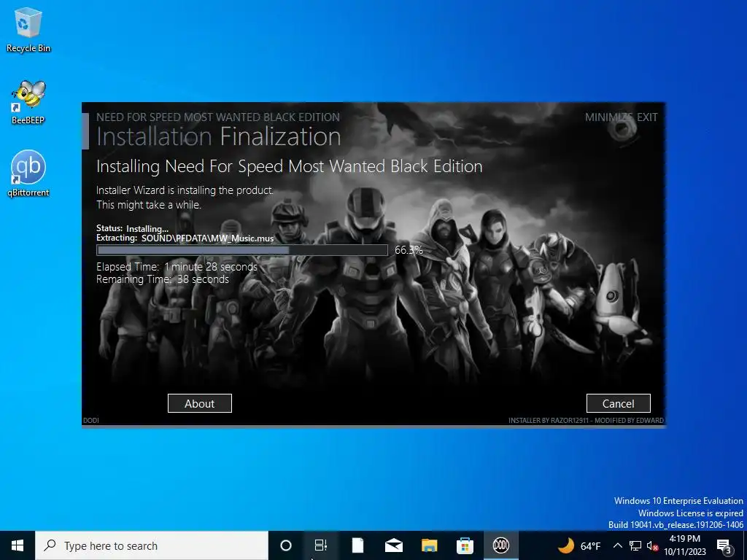Open Cortana from the taskbar circle icon

tap(286, 545)
